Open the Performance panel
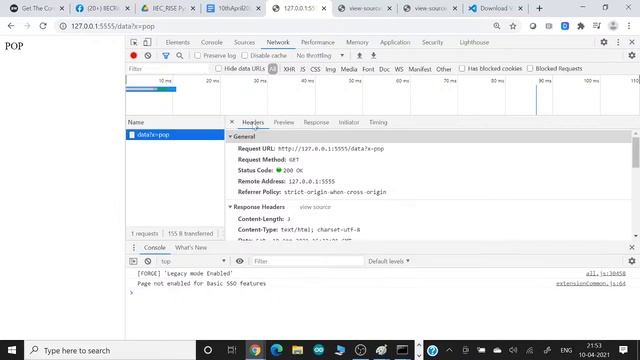Image resolution: width=640 pixels, height=360 pixels. pos(318,42)
